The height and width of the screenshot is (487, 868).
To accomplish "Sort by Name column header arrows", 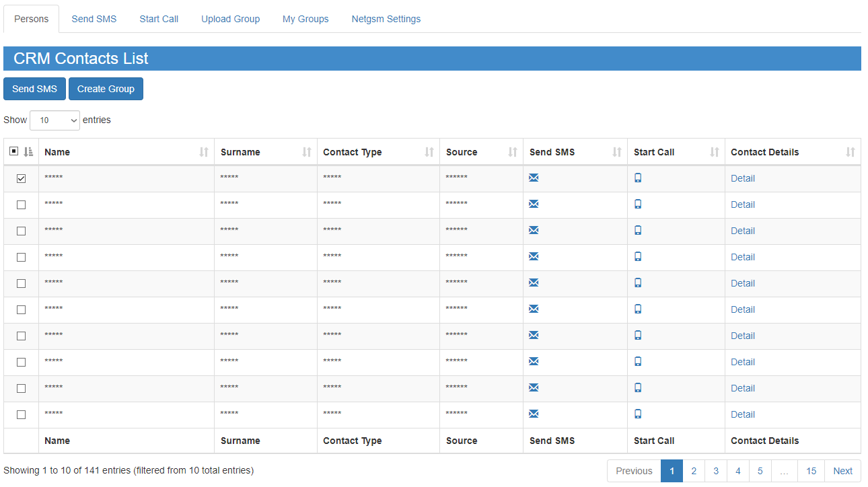I will (x=204, y=152).
